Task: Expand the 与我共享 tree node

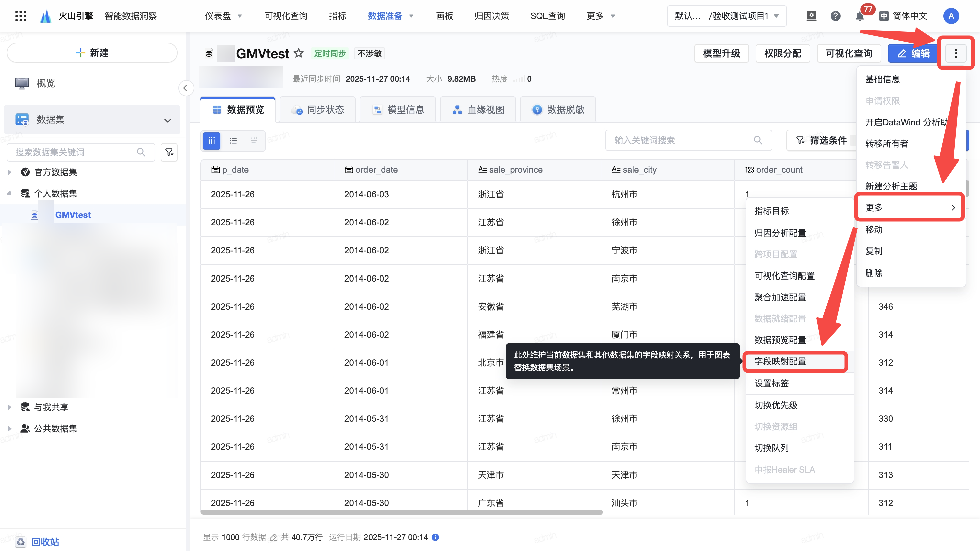Action: click(9, 407)
